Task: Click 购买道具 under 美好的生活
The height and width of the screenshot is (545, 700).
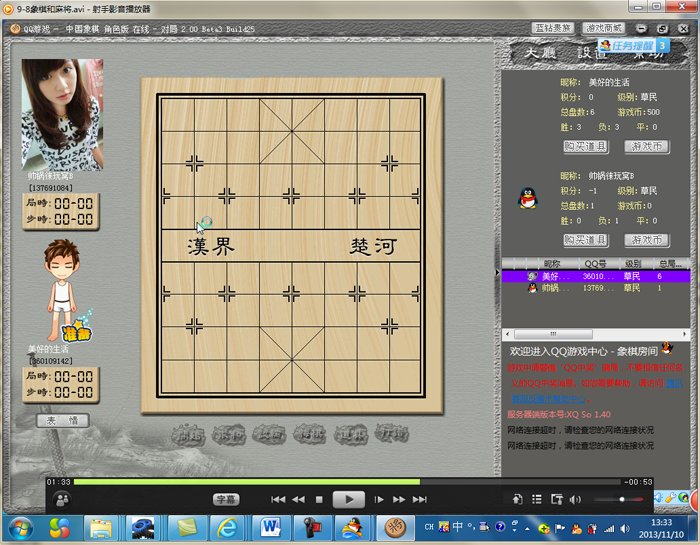Action: click(x=585, y=146)
